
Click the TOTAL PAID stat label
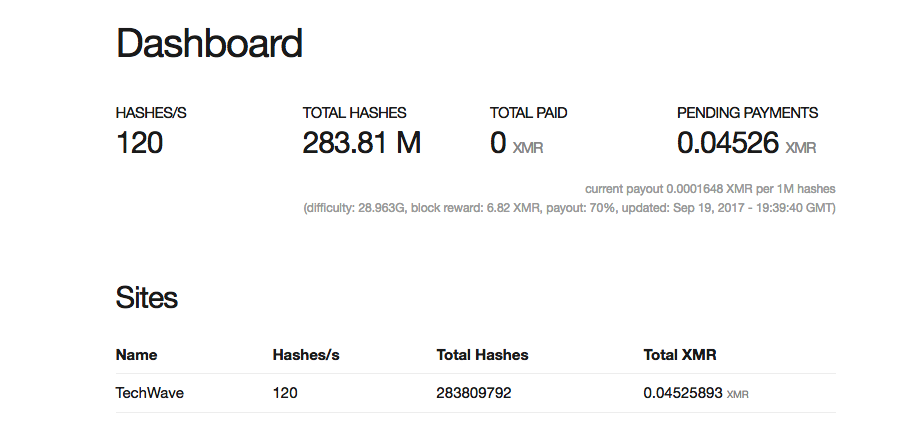click(x=528, y=113)
